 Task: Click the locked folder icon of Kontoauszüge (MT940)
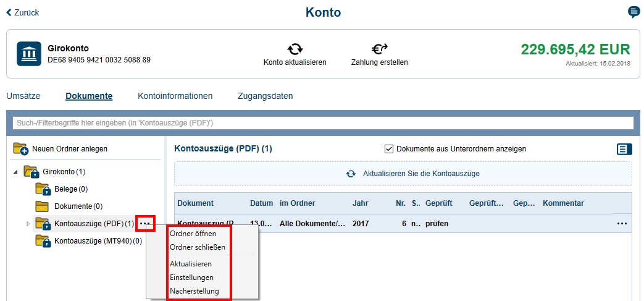click(x=43, y=240)
